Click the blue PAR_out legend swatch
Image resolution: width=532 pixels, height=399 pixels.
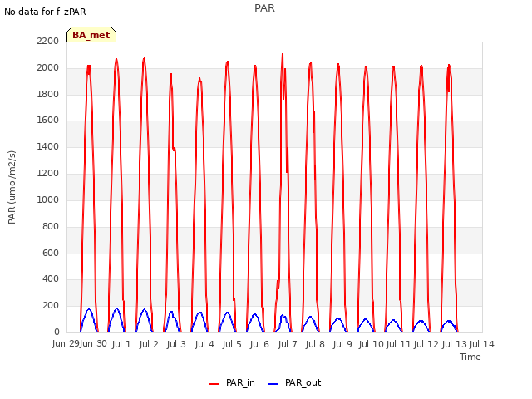273,384
